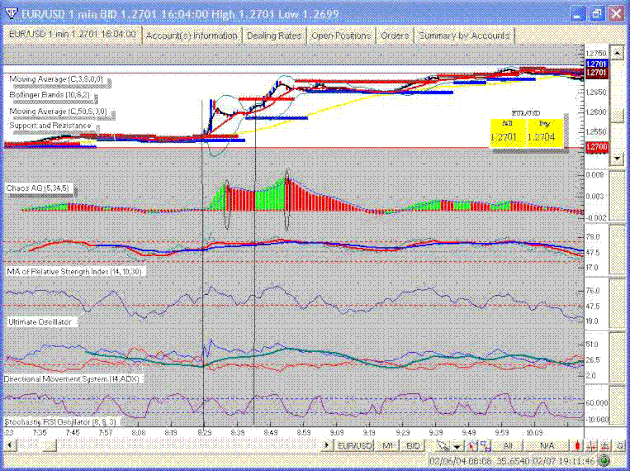The height and width of the screenshot is (471, 630).
Task: Click the Sell price 1.2701 box
Action: [508, 135]
